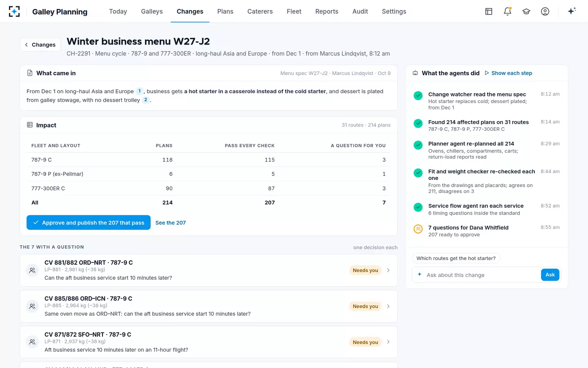Viewport: 588px width, 368px height.
Task: Select the 787-9 C fleet row
Action: [209, 160]
